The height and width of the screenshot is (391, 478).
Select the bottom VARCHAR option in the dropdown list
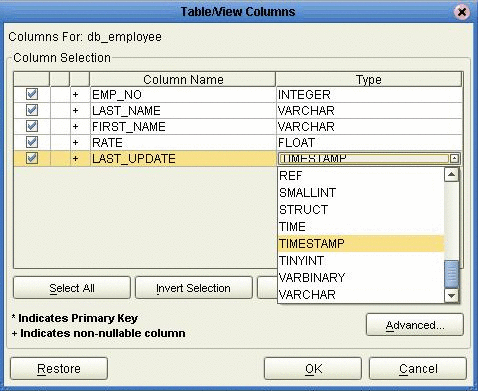click(x=361, y=295)
